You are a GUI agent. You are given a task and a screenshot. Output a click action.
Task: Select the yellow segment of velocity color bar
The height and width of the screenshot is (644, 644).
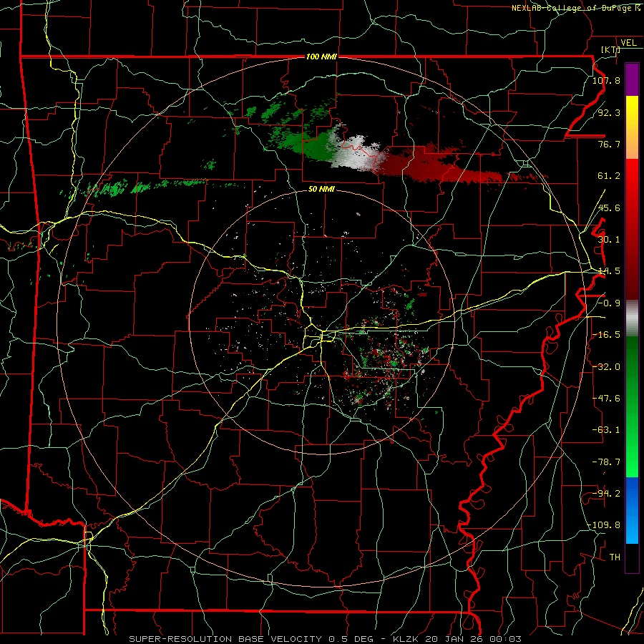tap(632, 127)
